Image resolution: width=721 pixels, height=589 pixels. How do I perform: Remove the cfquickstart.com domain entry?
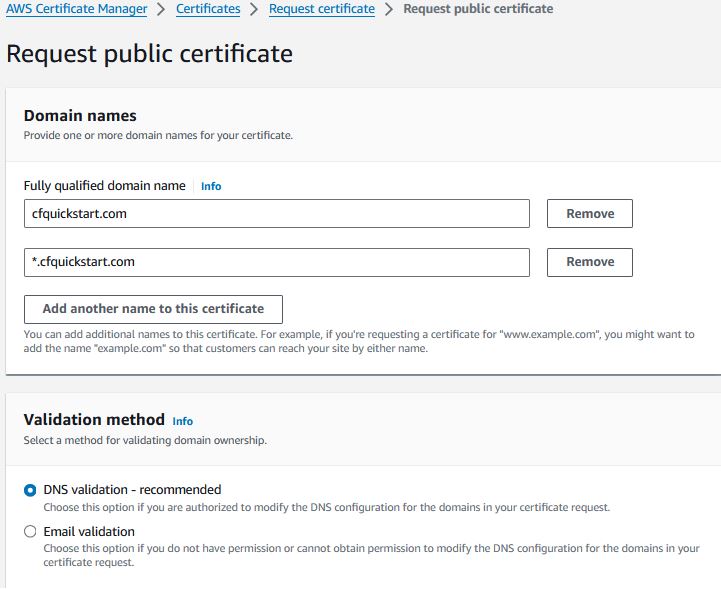pos(589,213)
